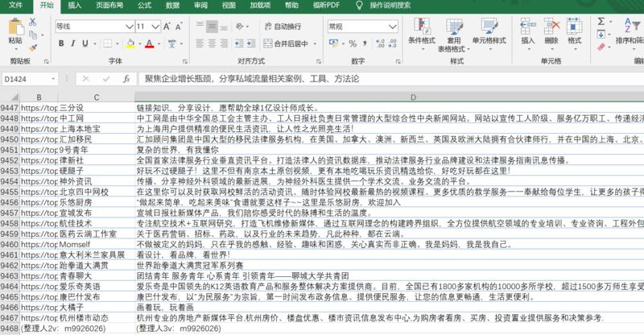Click Delete cells (删除) icon
The height and width of the screenshot is (335, 644).
[x=551, y=27]
